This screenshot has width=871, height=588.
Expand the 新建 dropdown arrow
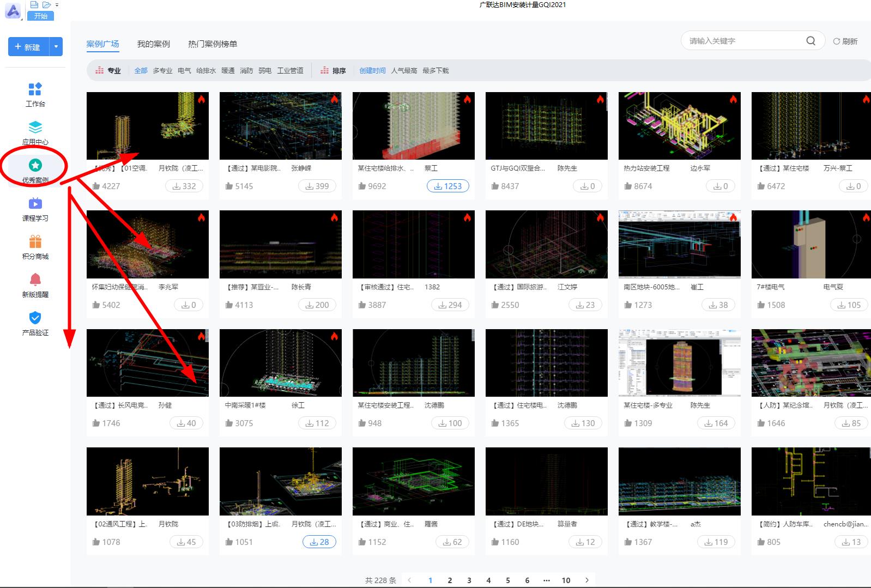pos(56,47)
